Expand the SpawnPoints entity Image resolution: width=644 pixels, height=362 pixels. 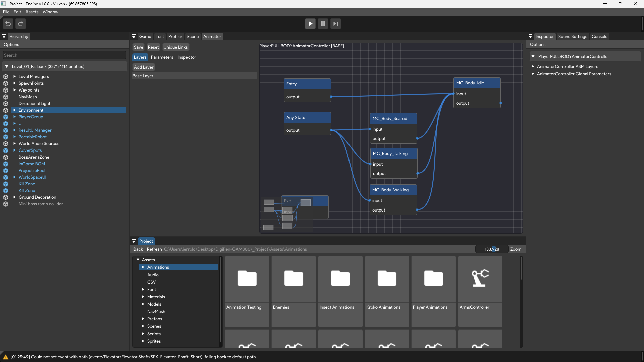coord(14,83)
